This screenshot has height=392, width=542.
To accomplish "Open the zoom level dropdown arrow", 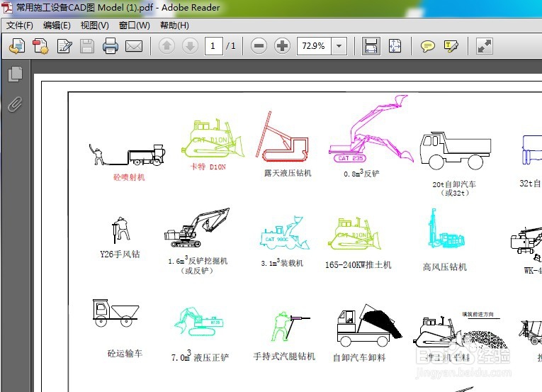I will (x=339, y=45).
